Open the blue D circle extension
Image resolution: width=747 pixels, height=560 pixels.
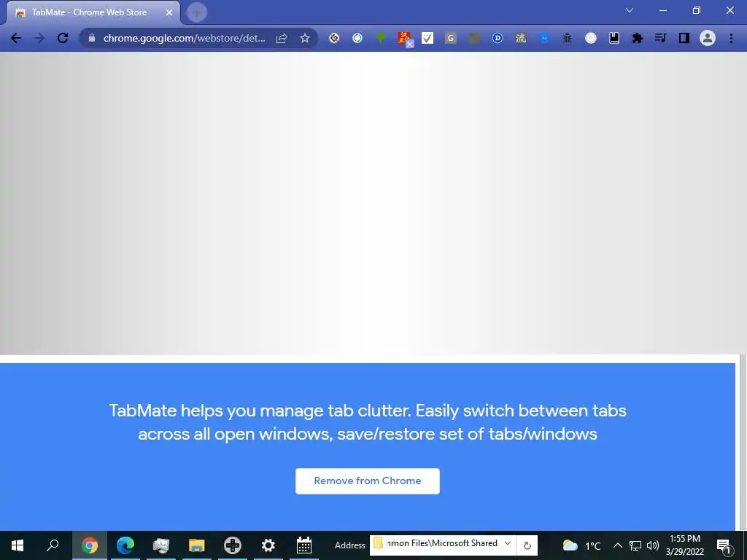coord(498,38)
